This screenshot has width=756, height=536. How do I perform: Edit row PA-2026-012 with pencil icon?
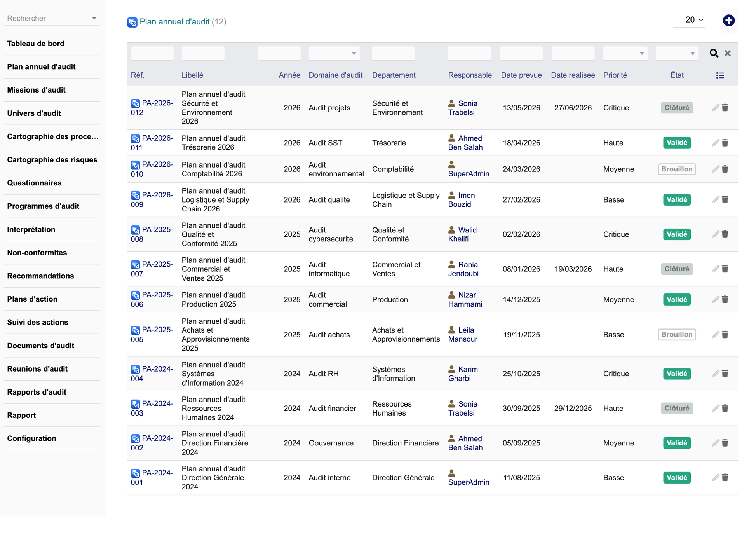click(715, 108)
